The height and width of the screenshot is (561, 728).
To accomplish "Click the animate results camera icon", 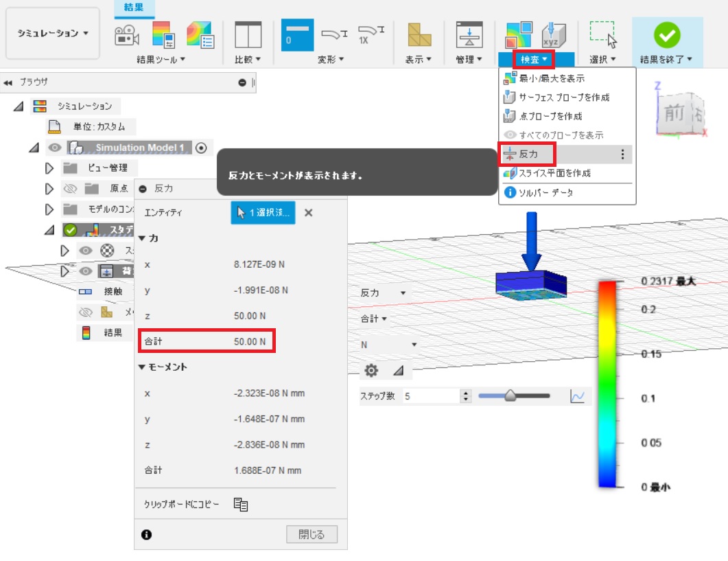I will coord(127,35).
